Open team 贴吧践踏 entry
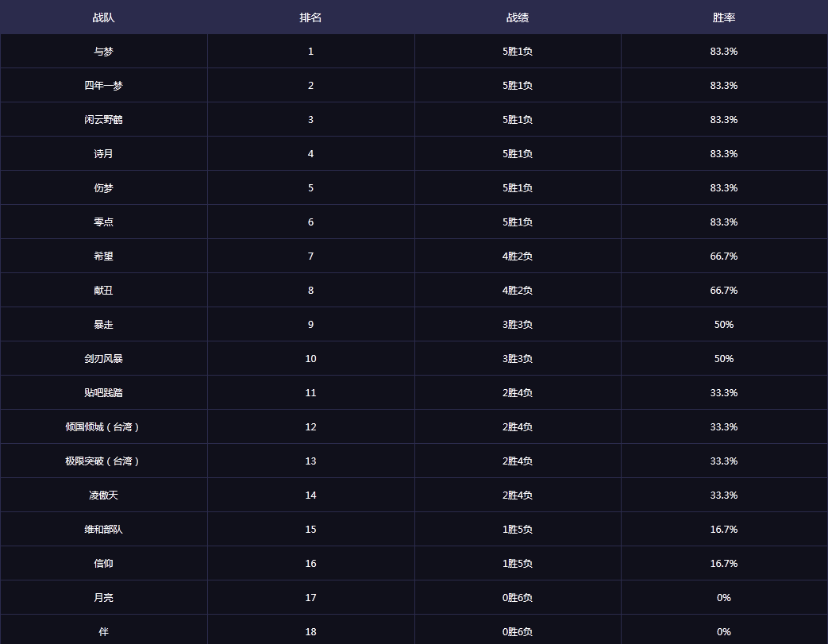 click(103, 393)
